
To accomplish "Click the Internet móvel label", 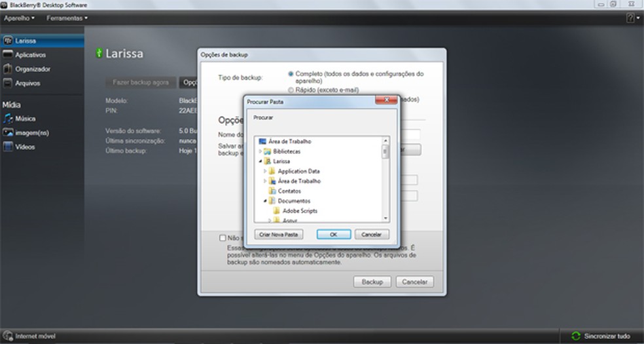I will (35, 336).
